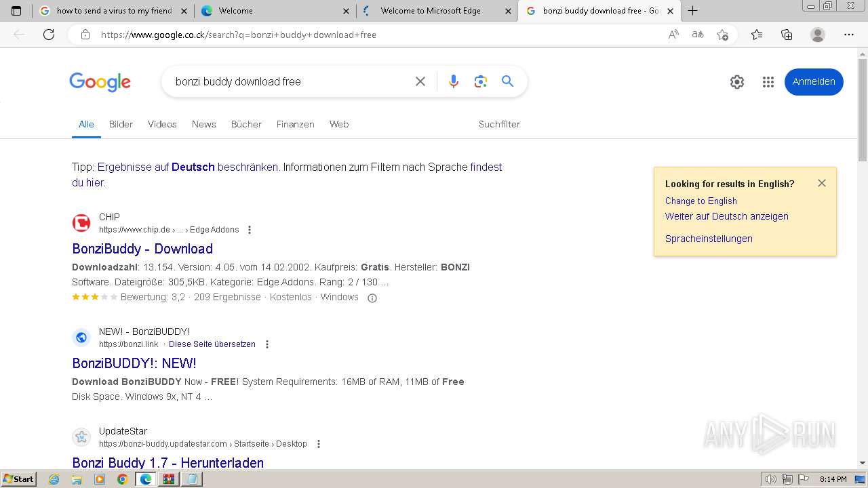Click the read aloud icon
Screen dimensions: 868x488
coord(673,35)
